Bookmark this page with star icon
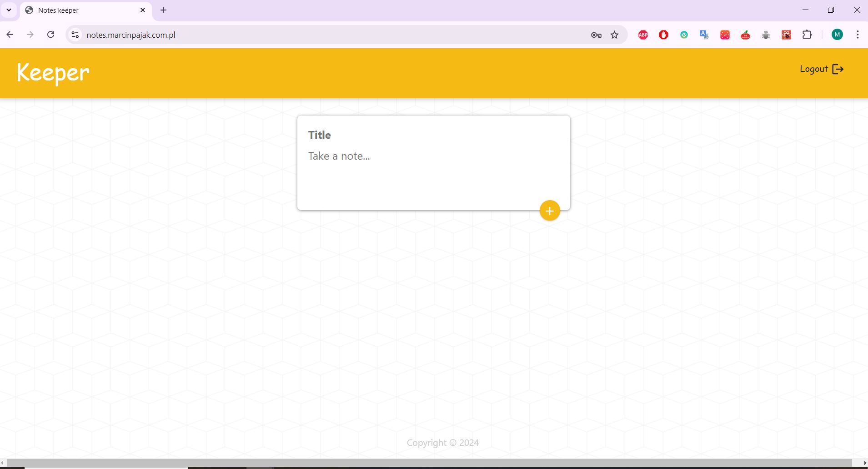This screenshot has width=868, height=469. coord(615,35)
